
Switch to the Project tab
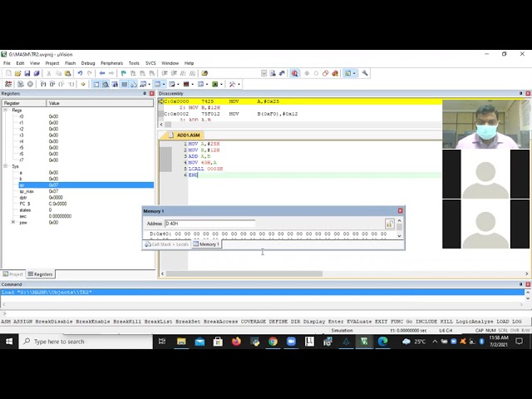(x=14, y=273)
